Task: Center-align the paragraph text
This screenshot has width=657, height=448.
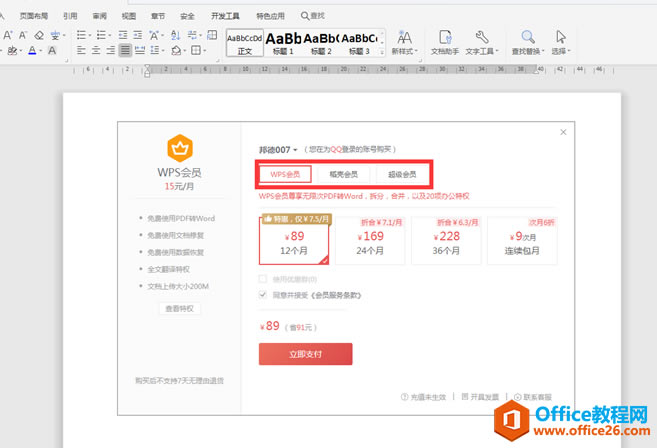Action: coord(96,50)
